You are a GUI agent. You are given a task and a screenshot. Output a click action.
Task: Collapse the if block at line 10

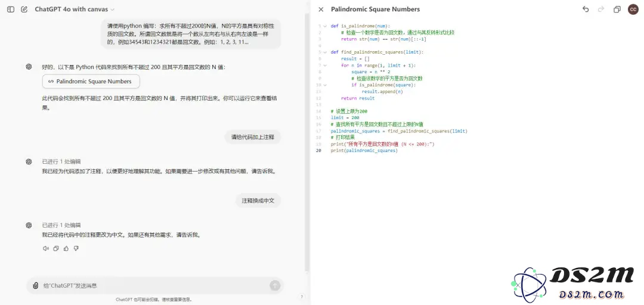coord(325,85)
